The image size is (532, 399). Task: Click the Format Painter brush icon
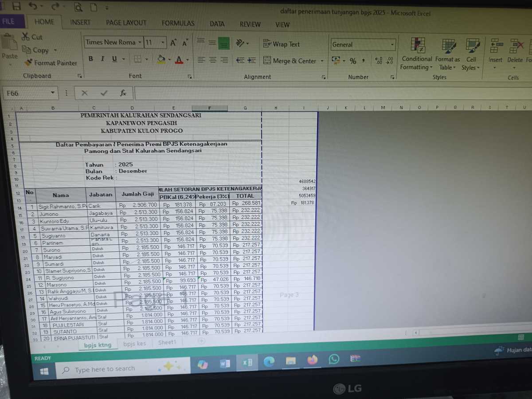[x=28, y=63]
